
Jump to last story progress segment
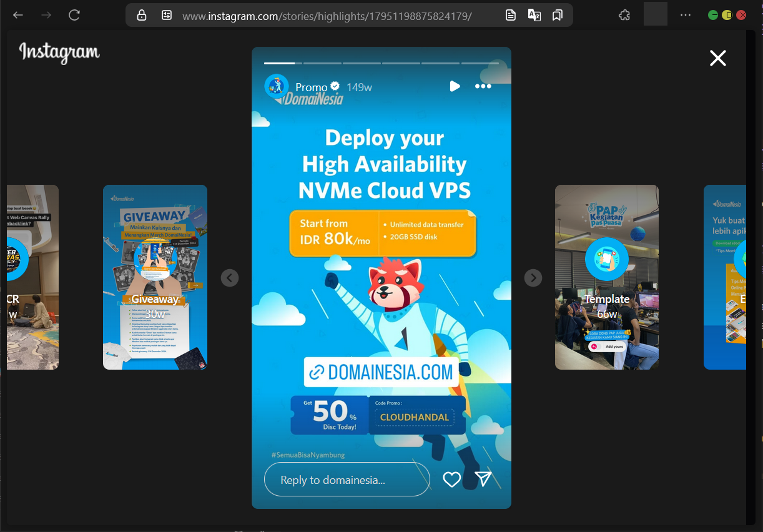[480, 63]
